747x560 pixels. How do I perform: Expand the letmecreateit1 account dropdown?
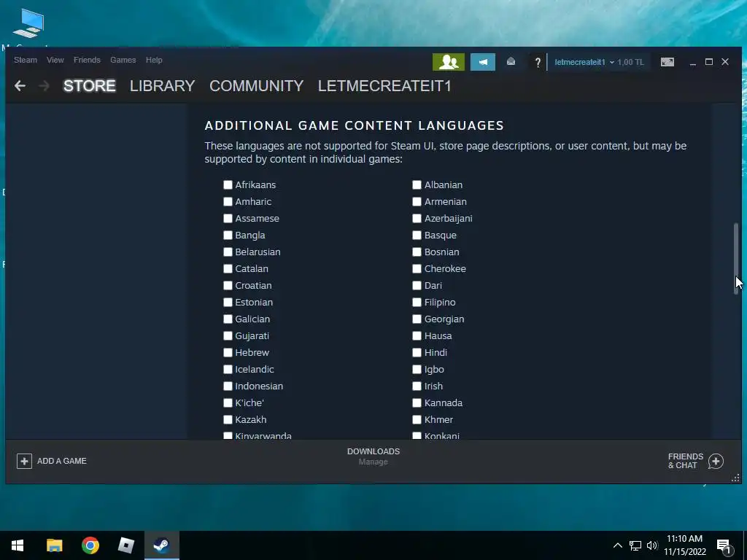(584, 62)
